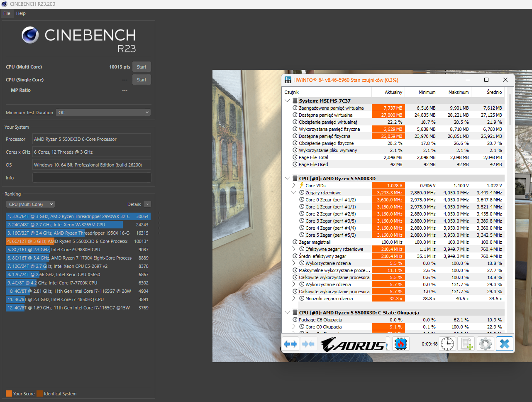This screenshot has width=532, height=402.
Task: Open the File menu
Action: [x=7, y=13]
